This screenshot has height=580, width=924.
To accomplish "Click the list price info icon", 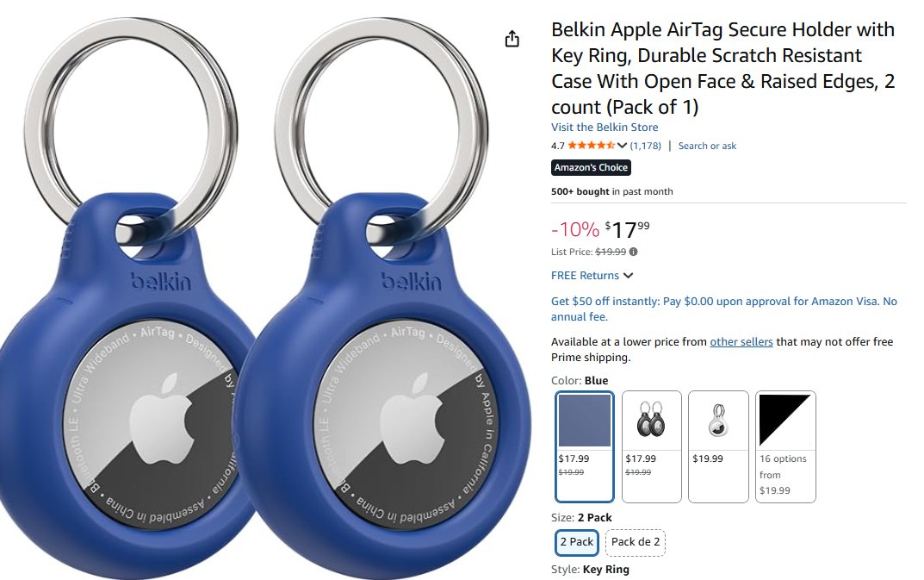I will 634,252.
